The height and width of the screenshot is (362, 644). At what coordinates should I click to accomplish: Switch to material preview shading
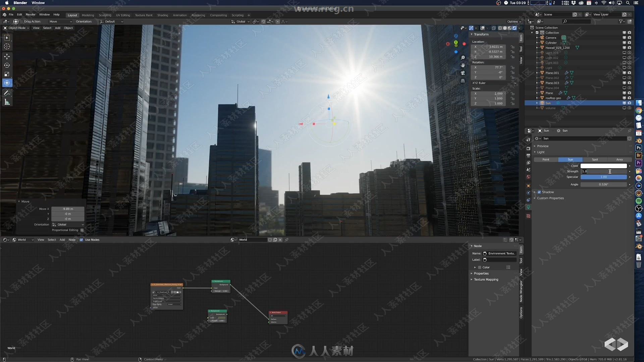tap(509, 28)
